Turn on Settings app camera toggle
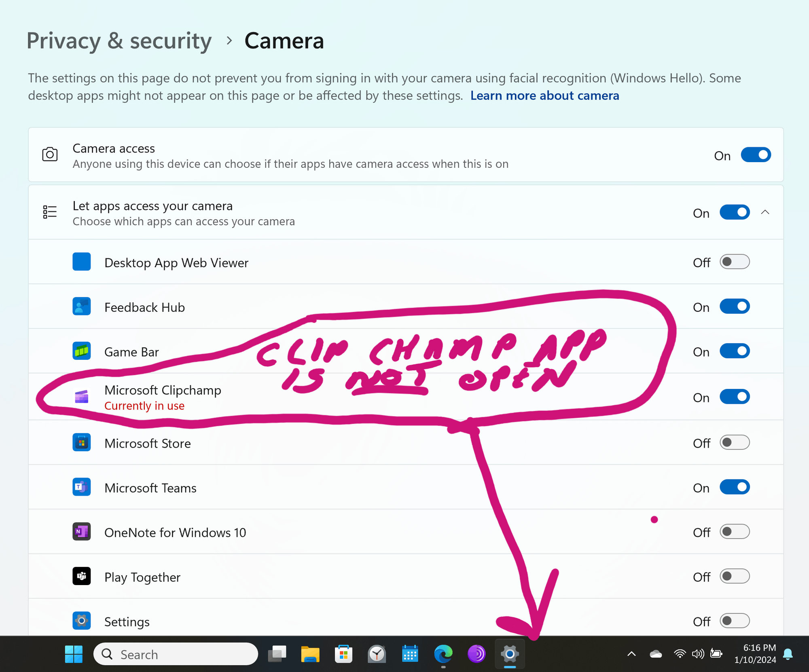The image size is (809, 672). pos(735,621)
